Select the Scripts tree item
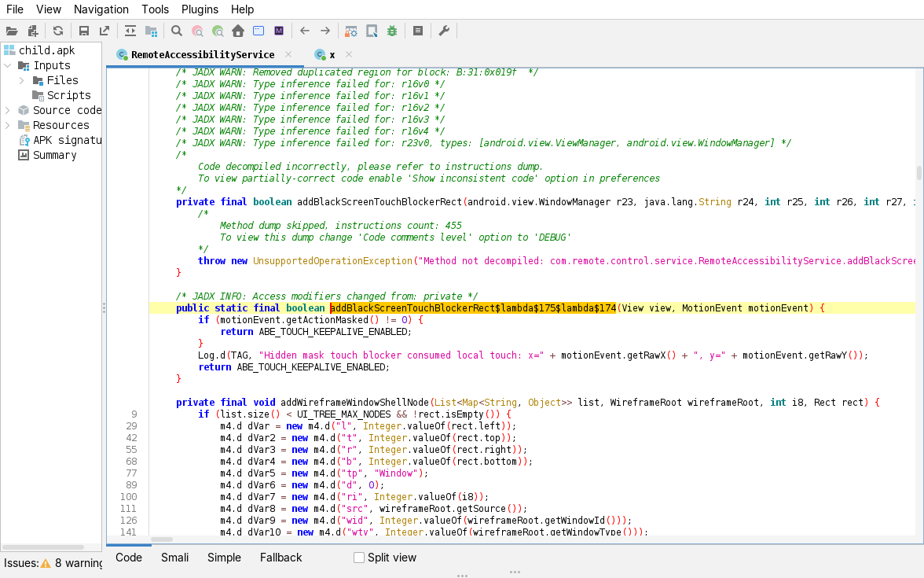This screenshot has width=924, height=578. [x=69, y=95]
